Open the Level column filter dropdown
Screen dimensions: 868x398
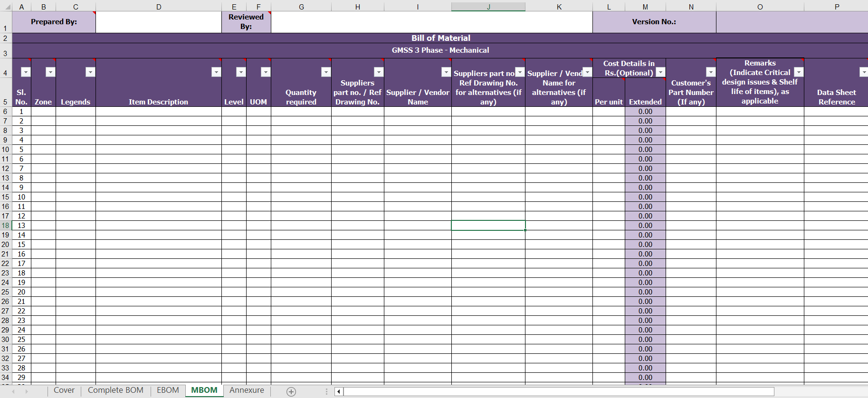coord(241,72)
